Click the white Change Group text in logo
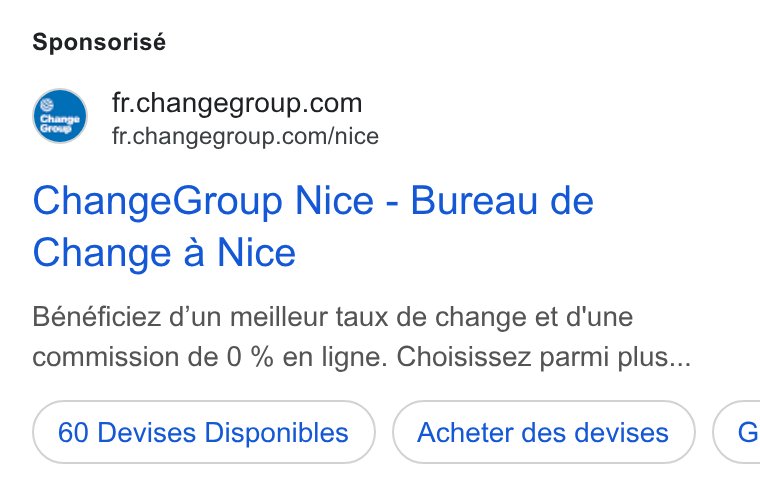760x496 pixels. 60,124
